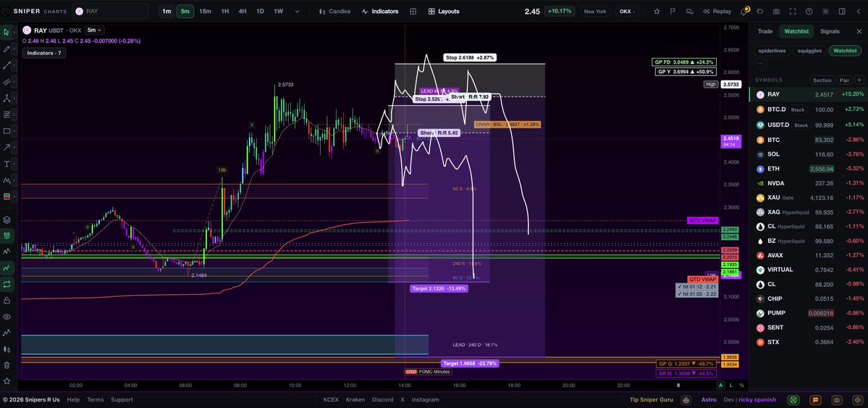868x408 pixels.
Task: Switch to the Trade tab
Action: point(765,32)
